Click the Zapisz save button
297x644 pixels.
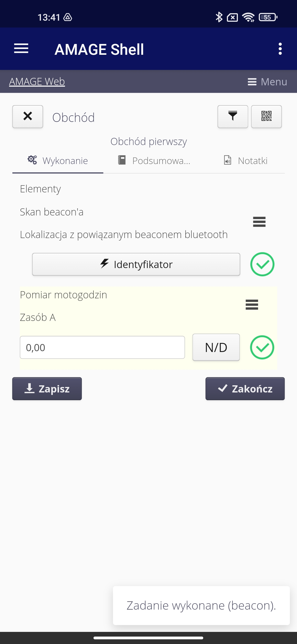[47, 389]
